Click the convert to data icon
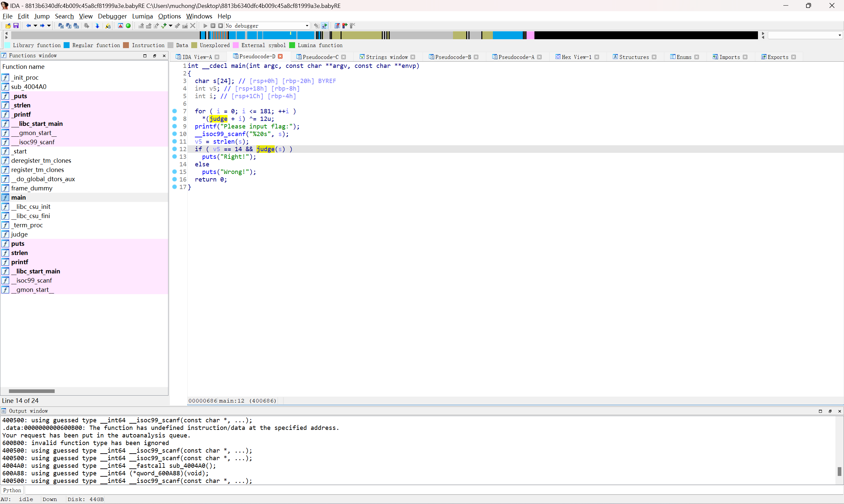The image size is (844, 504). point(149,26)
